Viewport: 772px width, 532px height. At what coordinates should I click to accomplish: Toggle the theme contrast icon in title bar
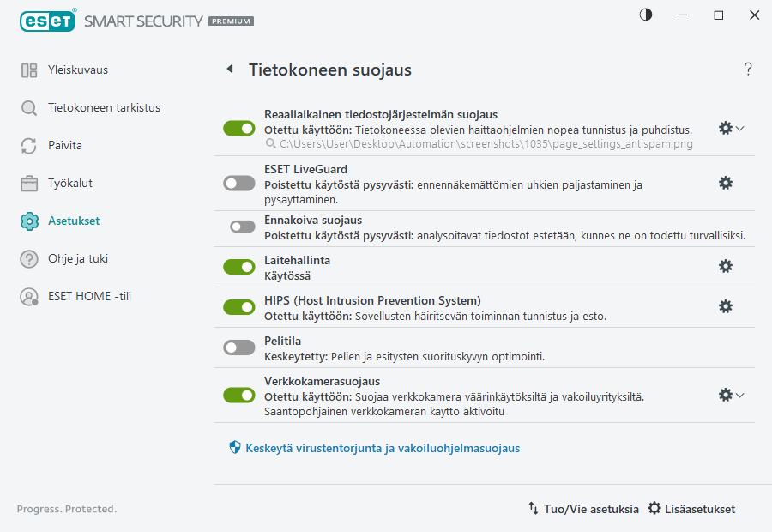click(645, 15)
